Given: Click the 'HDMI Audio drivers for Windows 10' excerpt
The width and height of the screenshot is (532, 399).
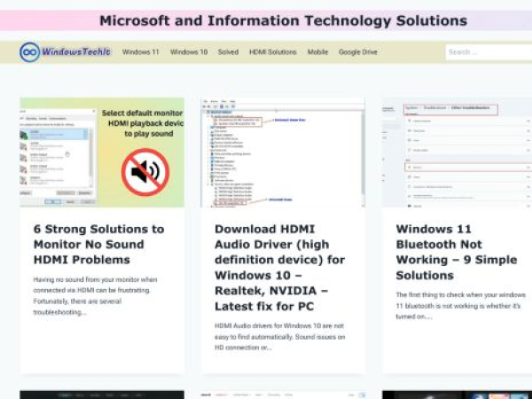Looking at the screenshot, I should click(x=280, y=337).
